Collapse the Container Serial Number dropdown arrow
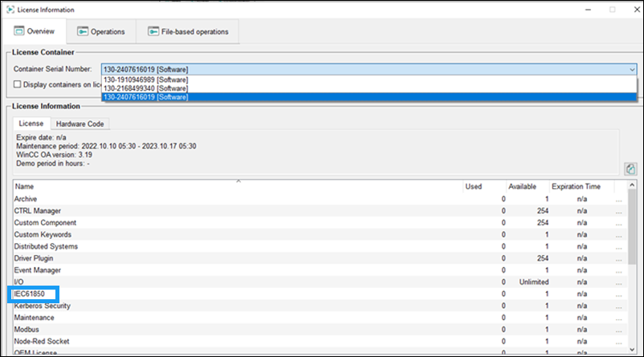 click(x=633, y=70)
